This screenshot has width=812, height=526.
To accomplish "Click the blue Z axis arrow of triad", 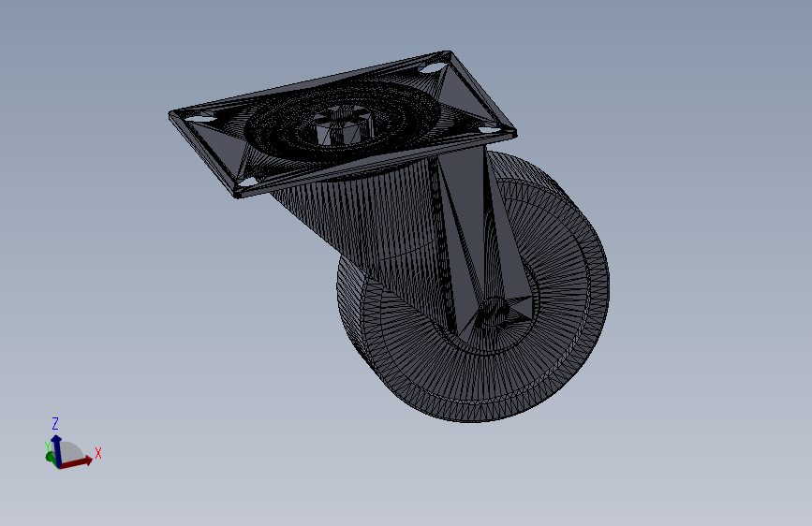I will tap(57, 450).
